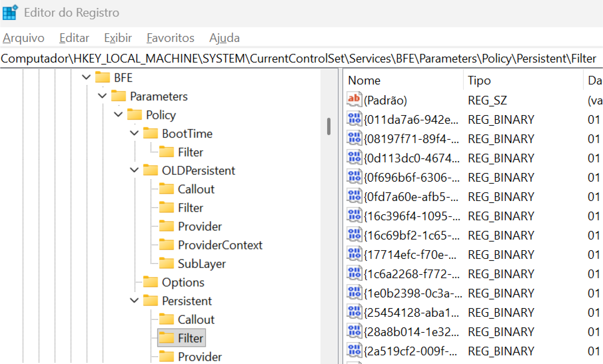603x364 pixels.
Task: Select the (Padrão) string value icon
Action: point(354,99)
